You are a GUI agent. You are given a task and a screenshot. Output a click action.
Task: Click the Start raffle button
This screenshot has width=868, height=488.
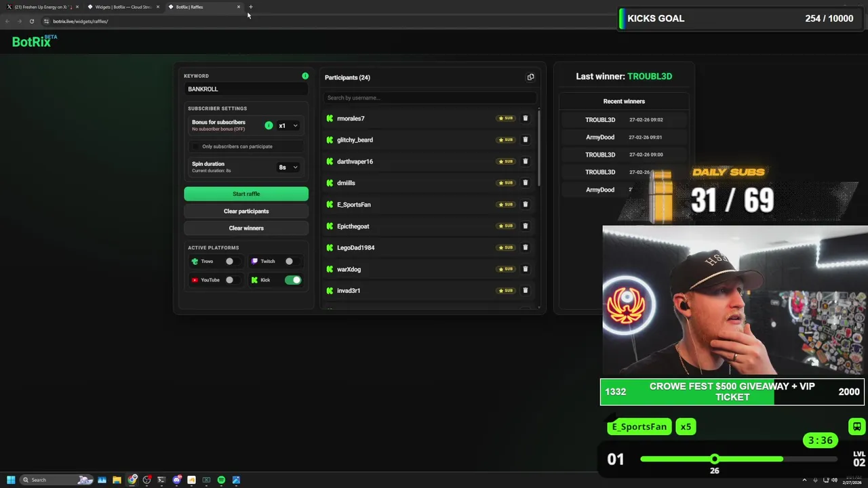[x=246, y=194]
